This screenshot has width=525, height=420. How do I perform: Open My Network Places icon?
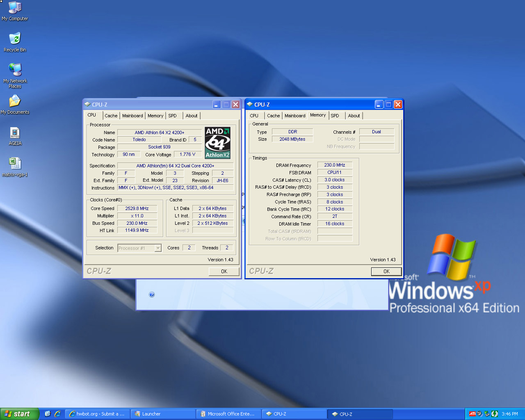pos(15,75)
